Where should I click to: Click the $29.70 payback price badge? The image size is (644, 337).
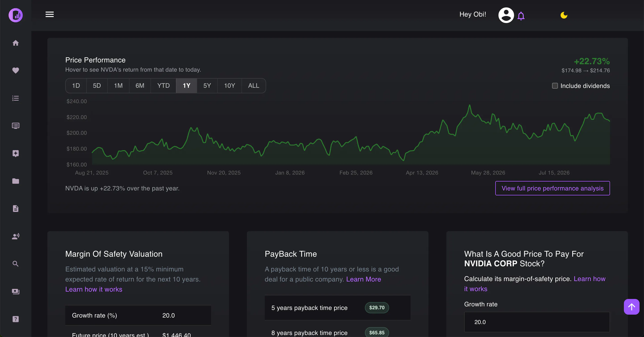click(377, 307)
